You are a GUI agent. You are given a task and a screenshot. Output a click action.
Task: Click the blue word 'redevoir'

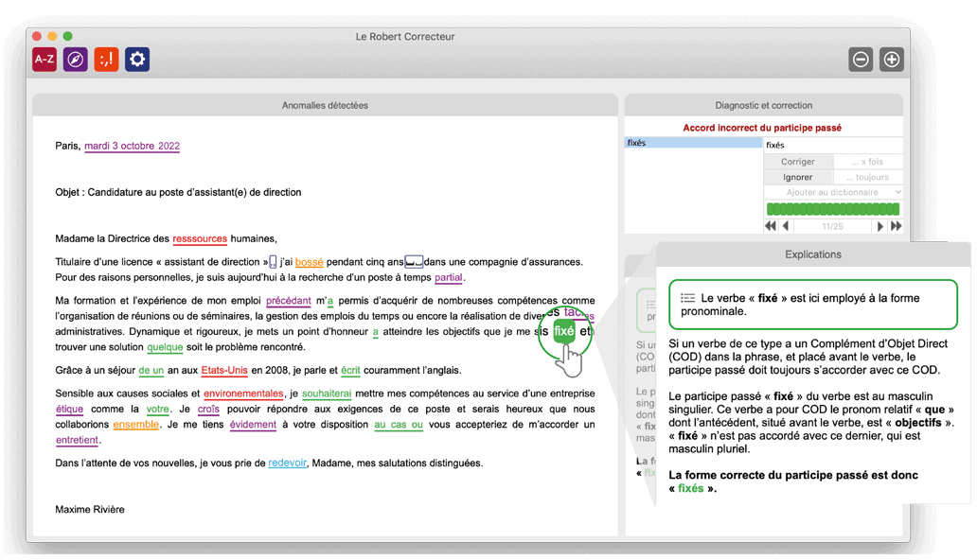(287, 464)
